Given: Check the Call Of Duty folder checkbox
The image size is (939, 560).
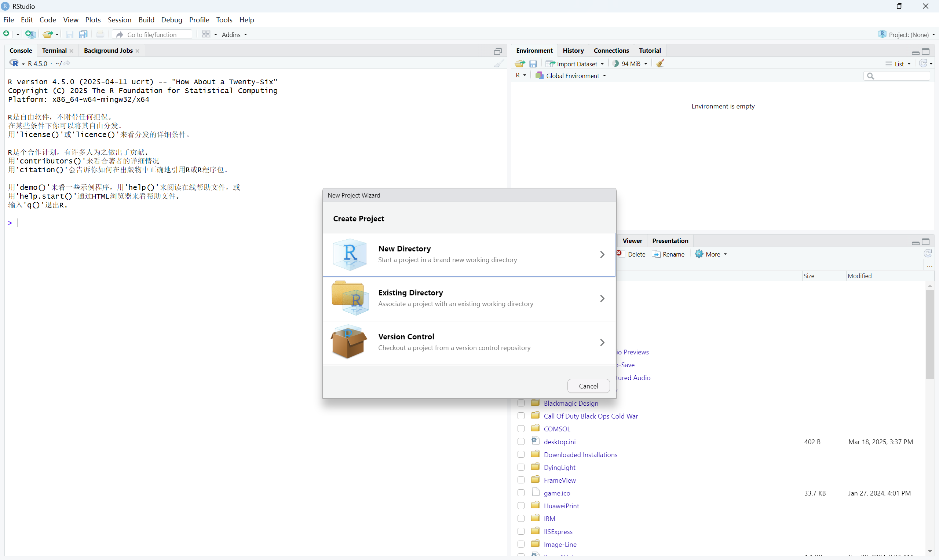Looking at the screenshot, I should pos(521,416).
